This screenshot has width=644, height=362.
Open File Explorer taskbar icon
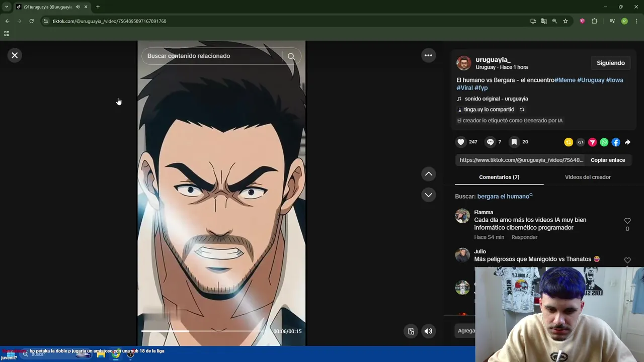pyautogui.click(x=101, y=354)
